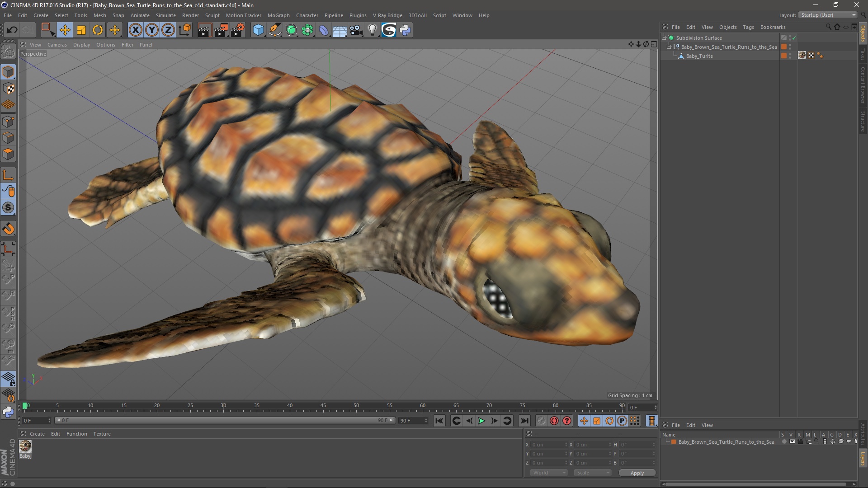
Task: Select the Rotate tool
Action: [x=98, y=30]
